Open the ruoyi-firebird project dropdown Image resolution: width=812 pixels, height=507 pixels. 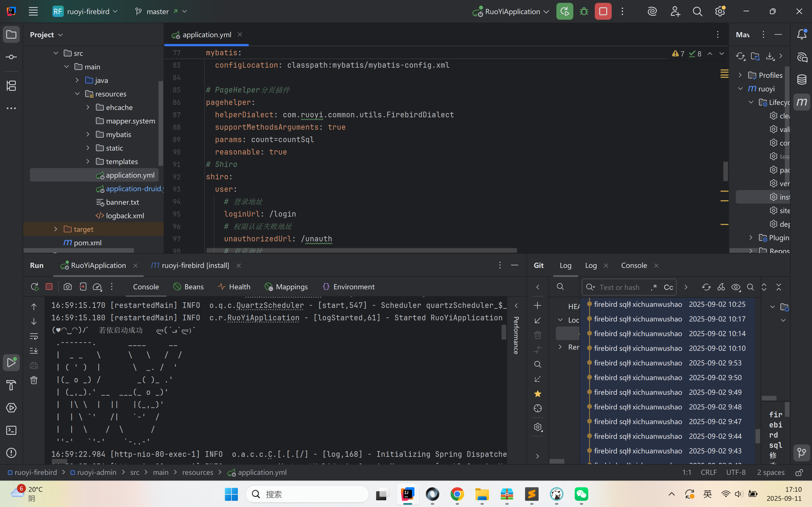coord(85,11)
